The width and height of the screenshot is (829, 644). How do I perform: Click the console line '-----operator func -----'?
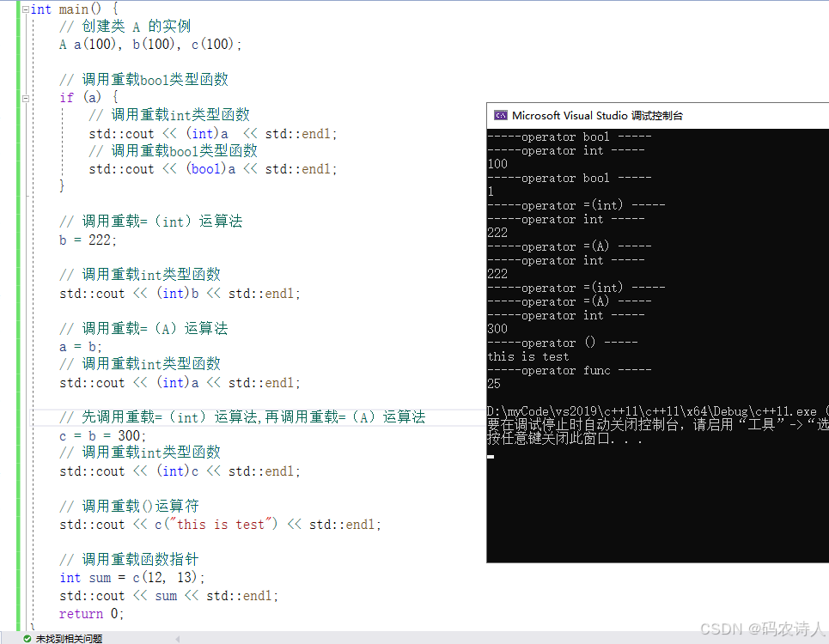(570, 370)
